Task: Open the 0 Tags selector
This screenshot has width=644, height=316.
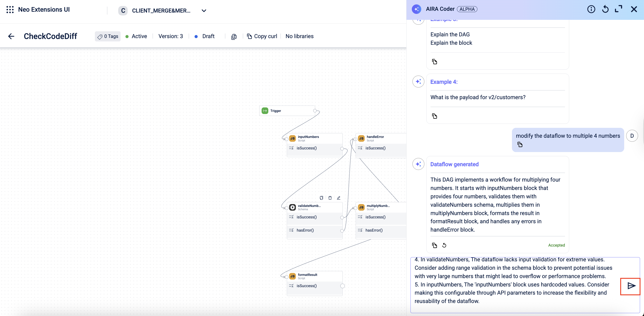Action: pyautogui.click(x=108, y=36)
